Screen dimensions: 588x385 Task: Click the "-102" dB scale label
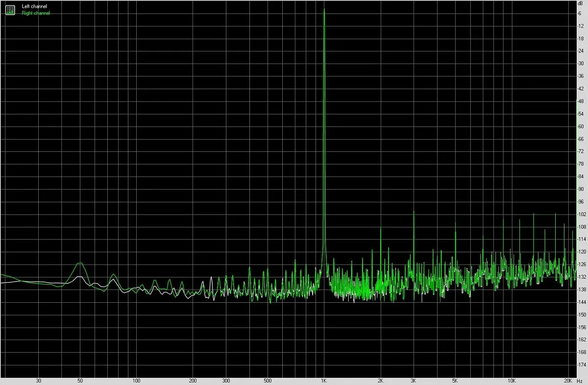pyautogui.click(x=582, y=214)
